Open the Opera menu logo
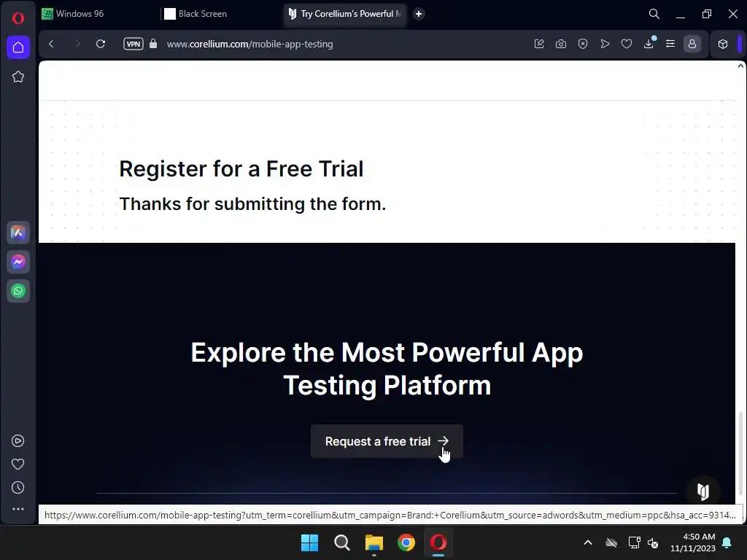Screen dimensions: 747x560 pyautogui.click(x=18, y=18)
